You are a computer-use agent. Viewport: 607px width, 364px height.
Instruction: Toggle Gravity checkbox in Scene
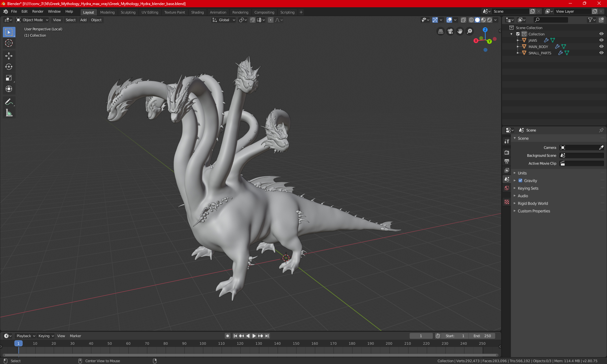click(520, 180)
